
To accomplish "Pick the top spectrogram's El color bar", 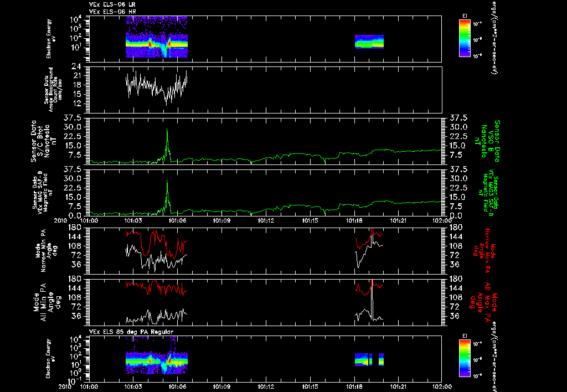I will (x=465, y=38).
